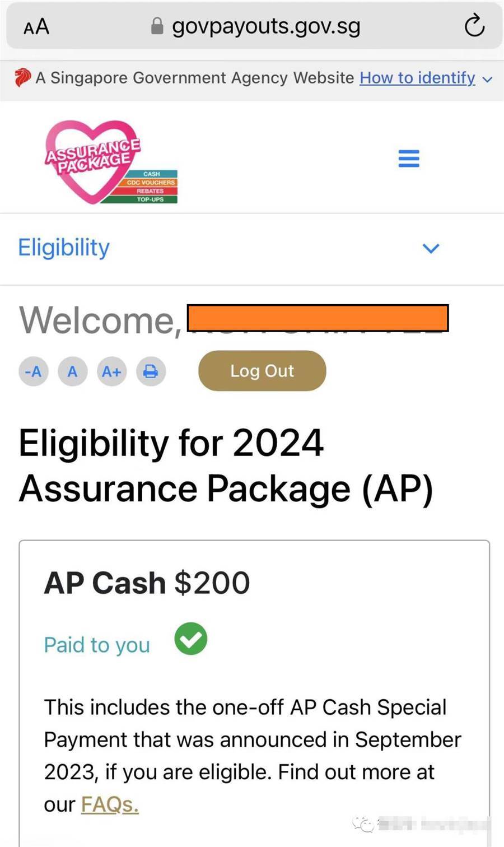Tap the govpayouts.gov.sg address field
The image size is (504, 847).
[266, 26]
